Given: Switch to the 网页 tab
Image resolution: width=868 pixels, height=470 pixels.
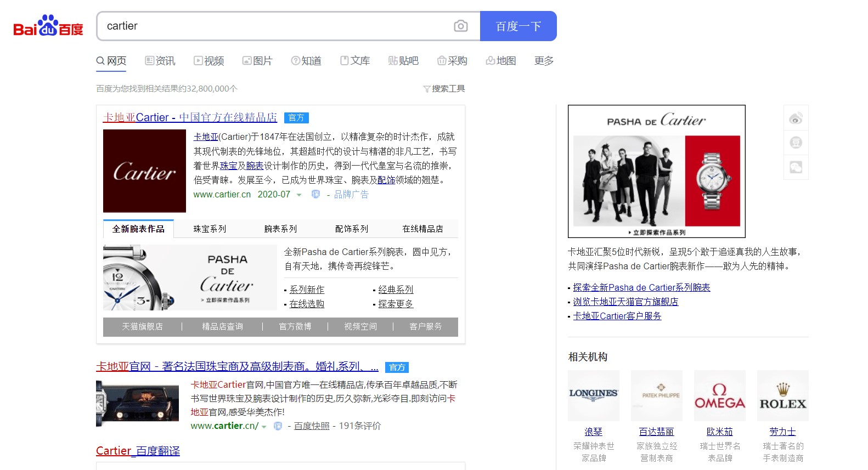Looking at the screenshot, I should pos(111,61).
